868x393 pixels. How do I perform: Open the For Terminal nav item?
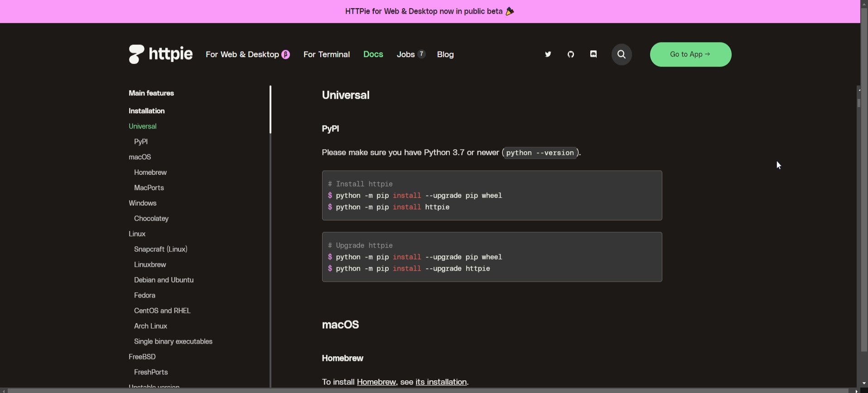(x=327, y=55)
